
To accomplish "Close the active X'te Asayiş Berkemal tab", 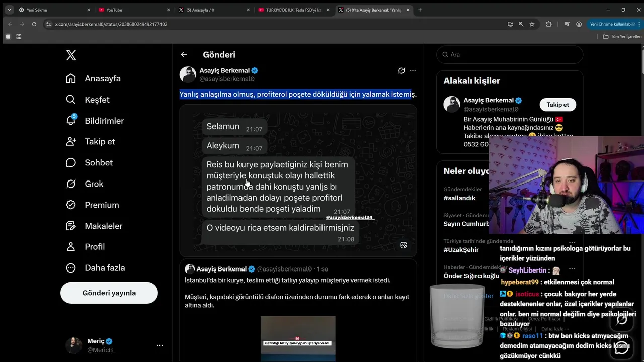I will tap(408, 10).
